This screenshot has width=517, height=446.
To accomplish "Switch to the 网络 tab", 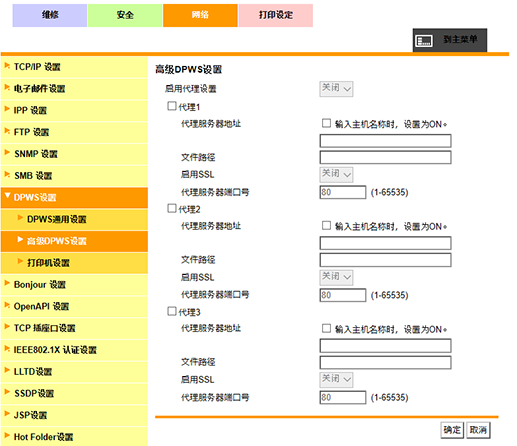I will coord(200,15).
